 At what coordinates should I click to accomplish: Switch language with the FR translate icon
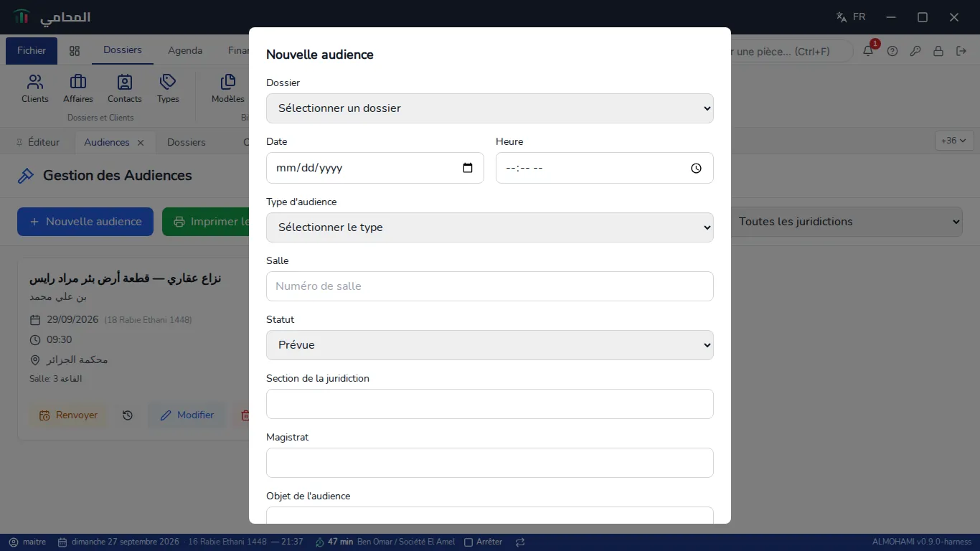[x=851, y=17]
